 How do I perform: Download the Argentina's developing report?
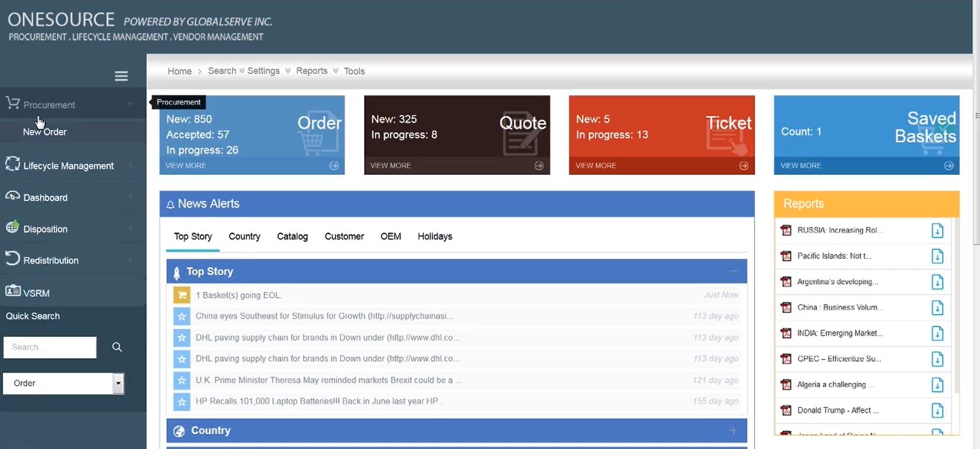coord(937,282)
